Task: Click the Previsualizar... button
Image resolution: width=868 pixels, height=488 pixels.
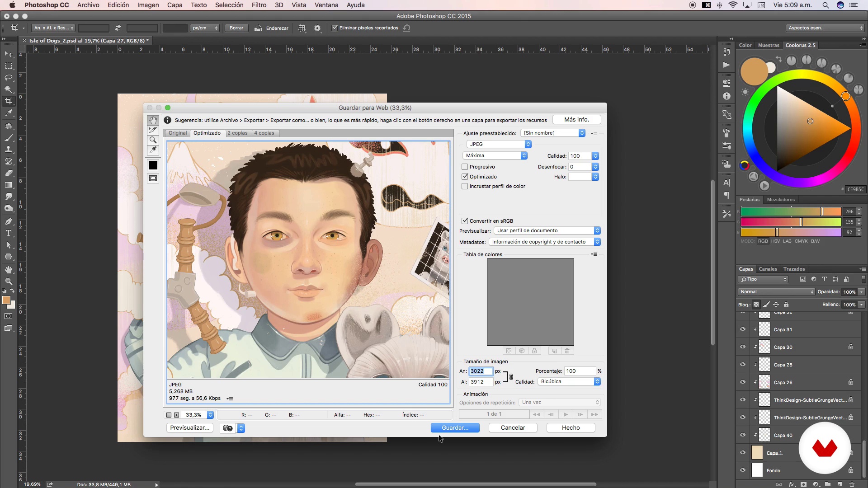Action: click(190, 427)
